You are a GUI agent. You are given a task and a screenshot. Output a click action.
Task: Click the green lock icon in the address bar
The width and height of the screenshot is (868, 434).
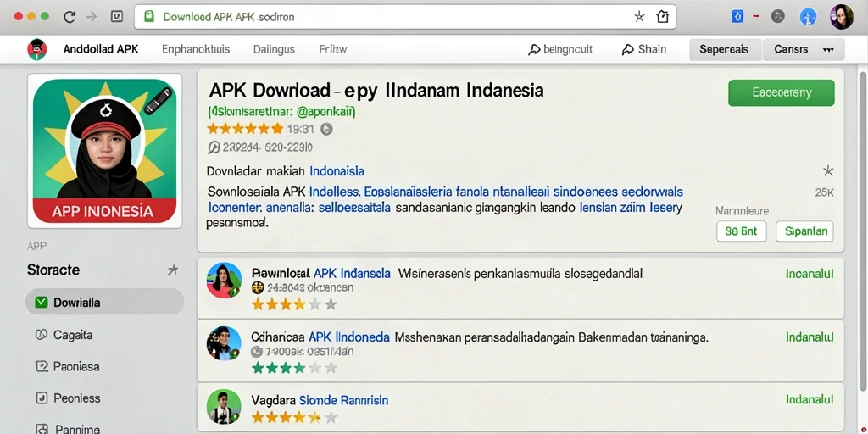pyautogui.click(x=149, y=17)
